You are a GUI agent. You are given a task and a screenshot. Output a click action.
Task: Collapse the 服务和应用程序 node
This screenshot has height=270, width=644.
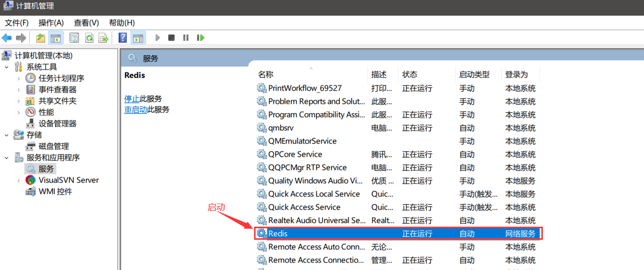(7, 158)
